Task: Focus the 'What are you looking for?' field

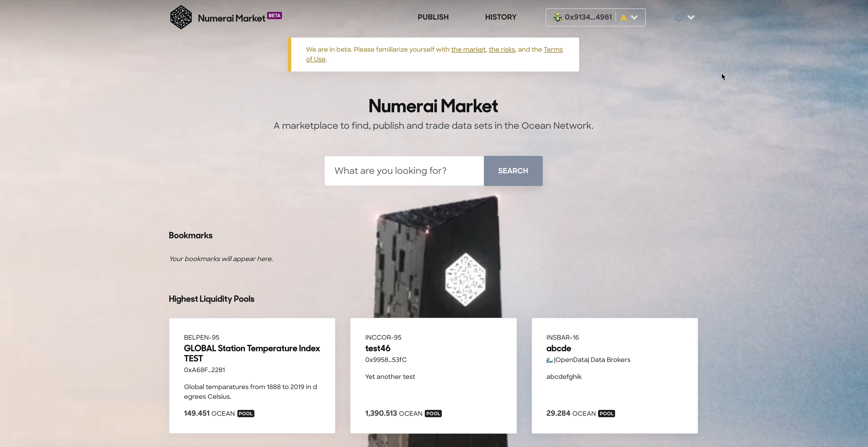Action: [404, 171]
